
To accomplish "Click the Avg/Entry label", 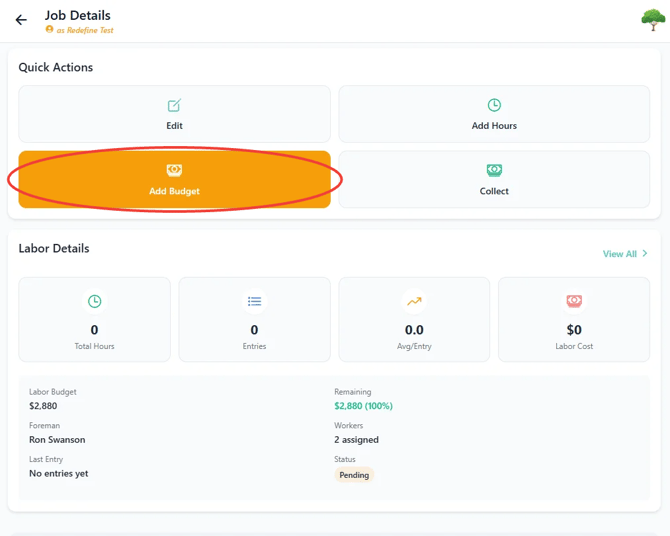I will pos(414,346).
